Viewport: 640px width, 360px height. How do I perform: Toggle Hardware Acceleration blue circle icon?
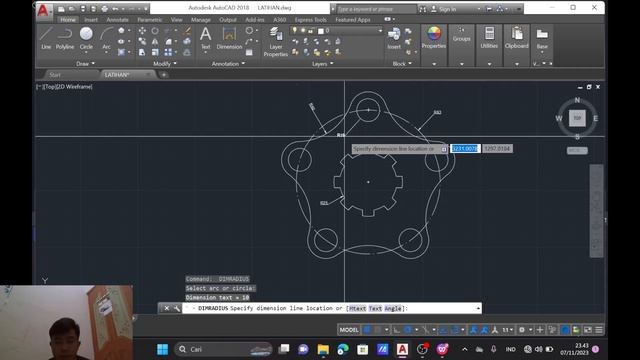click(x=565, y=329)
